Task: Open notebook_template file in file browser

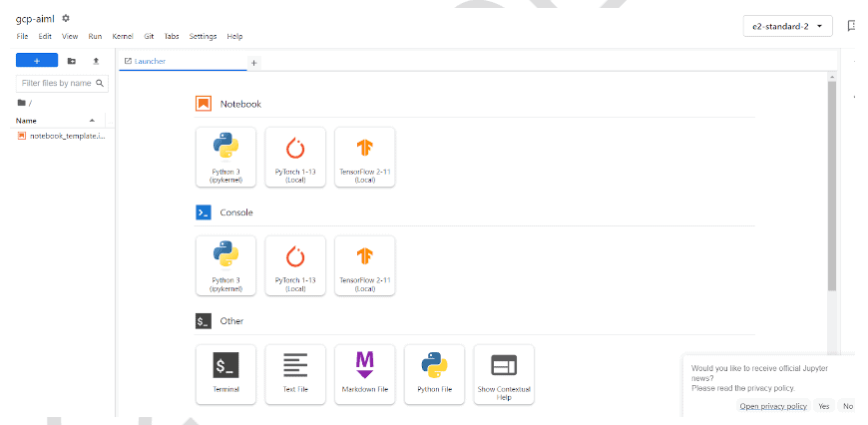Action: (x=66, y=135)
